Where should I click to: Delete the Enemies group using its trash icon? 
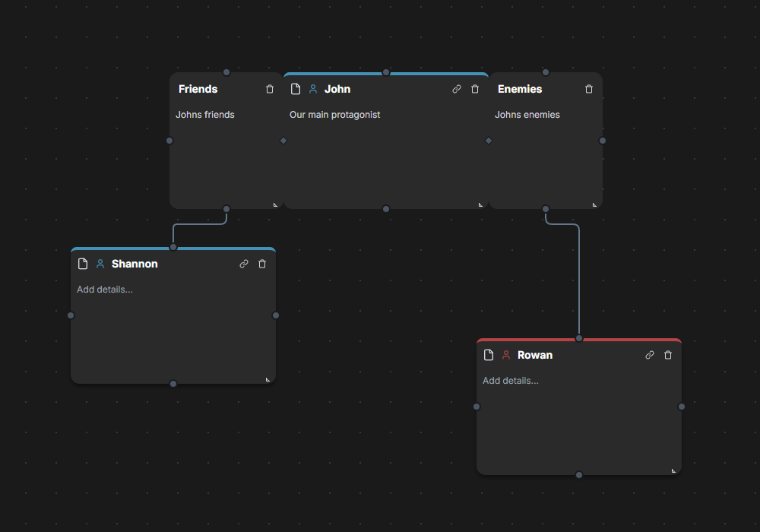(x=589, y=89)
